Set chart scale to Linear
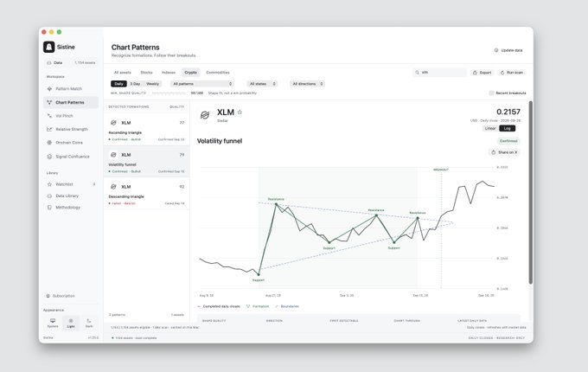The height and width of the screenshot is (372, 588). coord(490,128)
